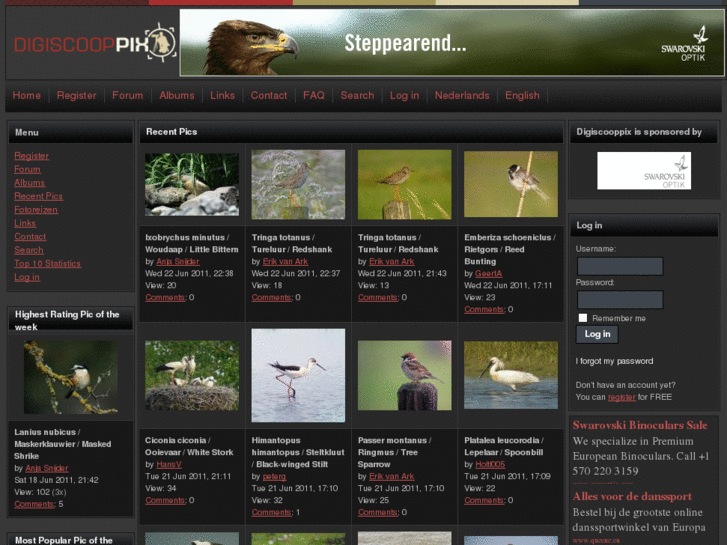The width and height of the screenshot is (727, 545).
Task: Open Alles voor de danssport ad
Action: [x=632, y=496]
